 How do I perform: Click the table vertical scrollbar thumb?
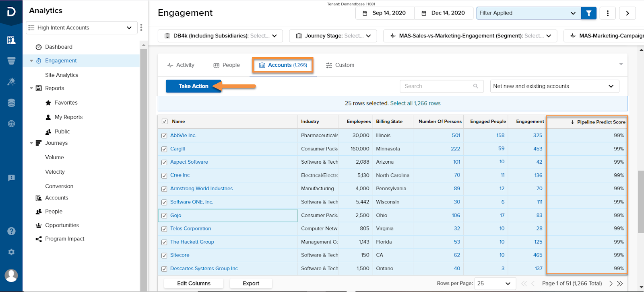coord(641,202)
